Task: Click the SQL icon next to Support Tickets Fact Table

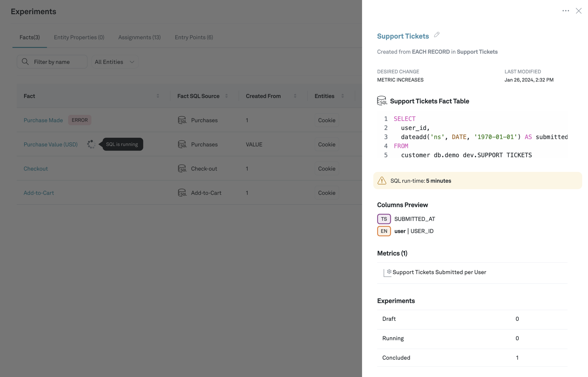Action: (x=382, y=101)
